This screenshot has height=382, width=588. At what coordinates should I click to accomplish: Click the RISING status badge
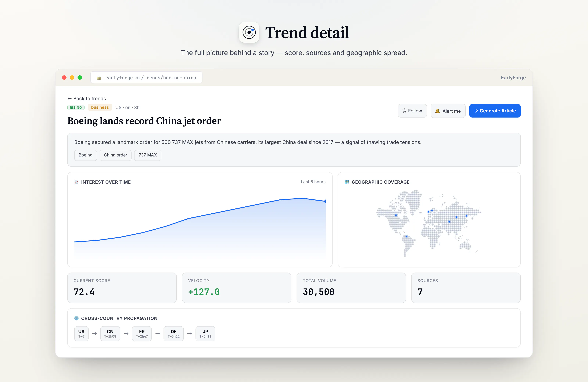(76, 107)
